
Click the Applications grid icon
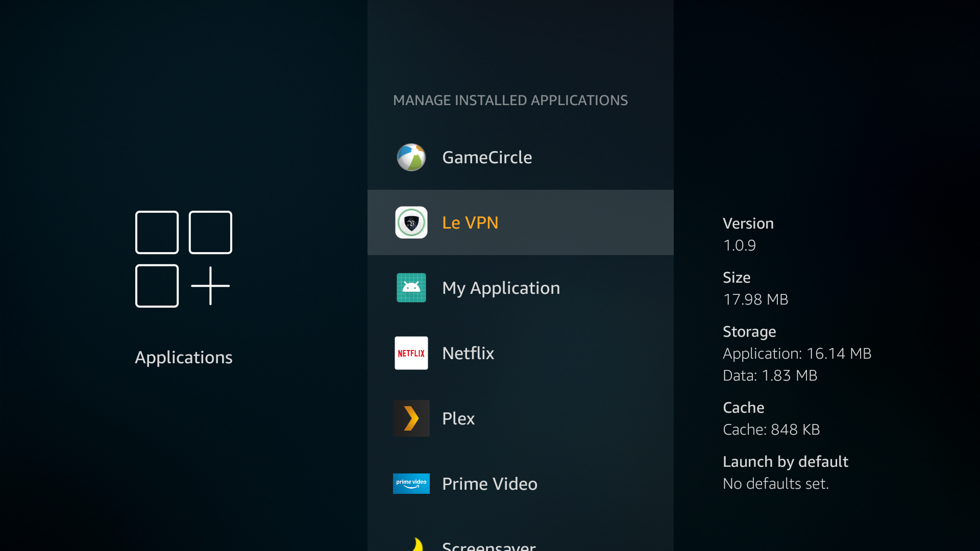183,259
